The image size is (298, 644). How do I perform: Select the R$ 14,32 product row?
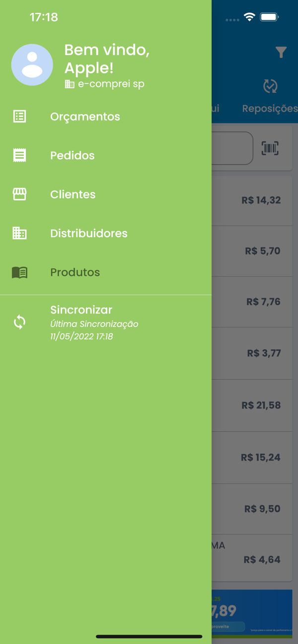tap(252, 200)
